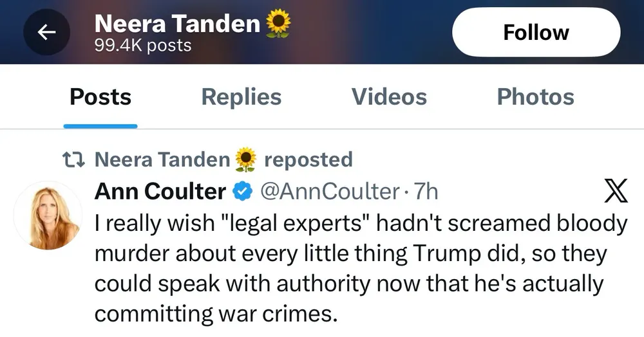Click the 7h post timestamp
Viewport: 644px width, 337px height.
(426, 191)
